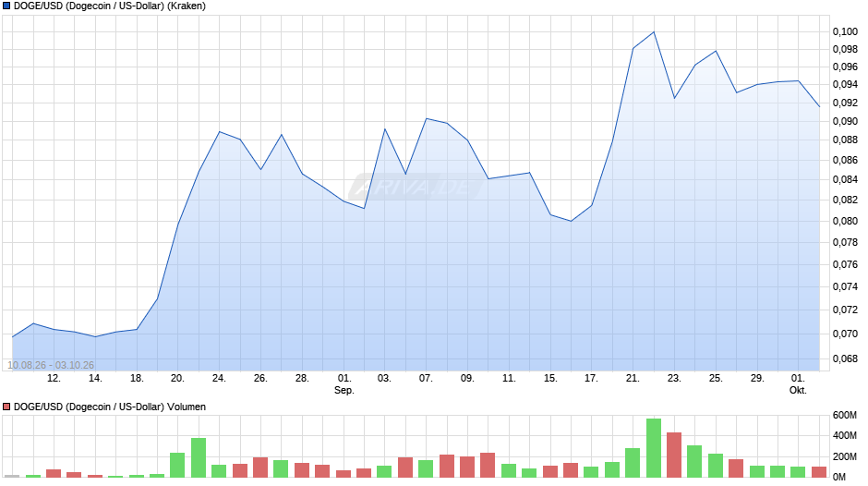Click the '200M' volume axis label

coord(845,456)
